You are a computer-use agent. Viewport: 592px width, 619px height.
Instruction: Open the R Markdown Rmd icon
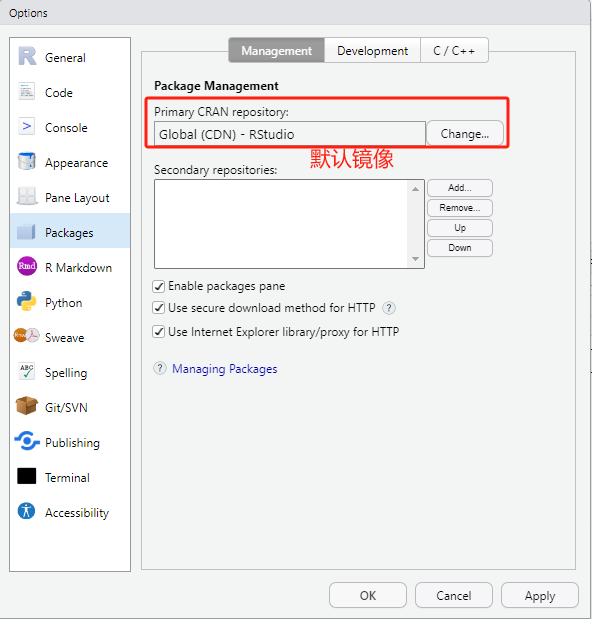[27, 266]
